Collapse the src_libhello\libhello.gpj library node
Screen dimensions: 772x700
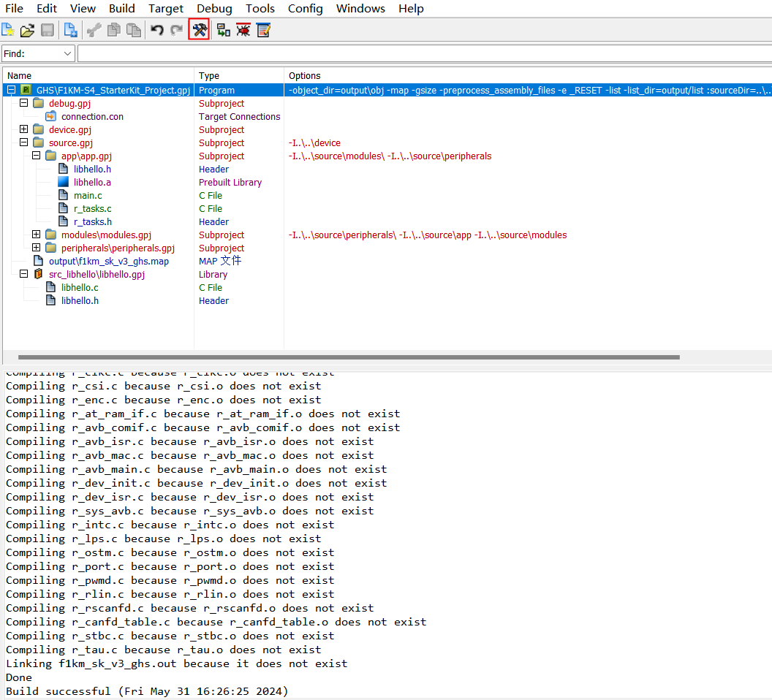[x=24, y=274]
